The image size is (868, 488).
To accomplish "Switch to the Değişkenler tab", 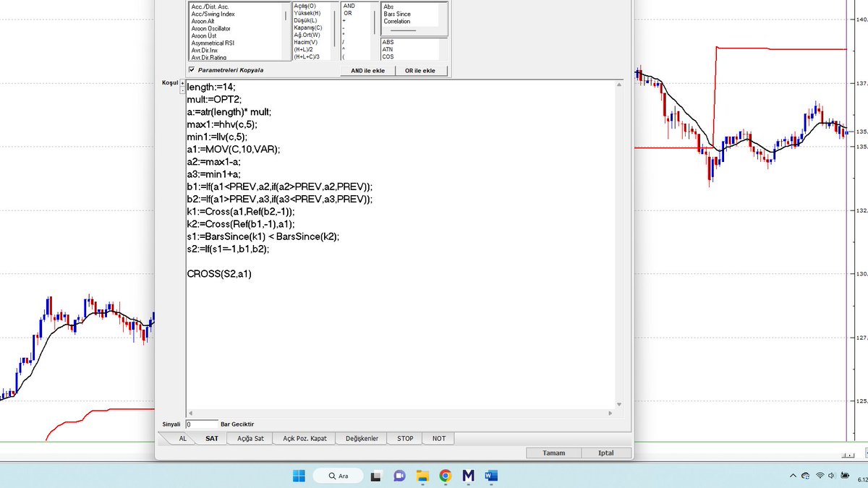I will tap(362, 438).
